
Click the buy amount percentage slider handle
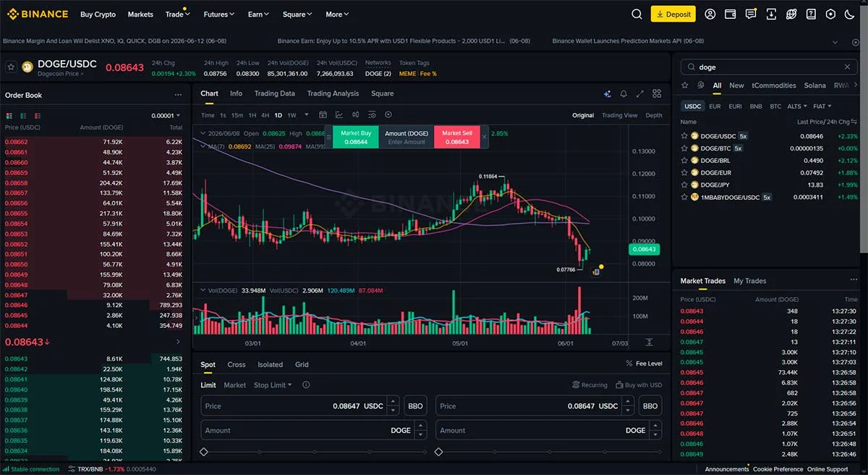pos(204,452)
